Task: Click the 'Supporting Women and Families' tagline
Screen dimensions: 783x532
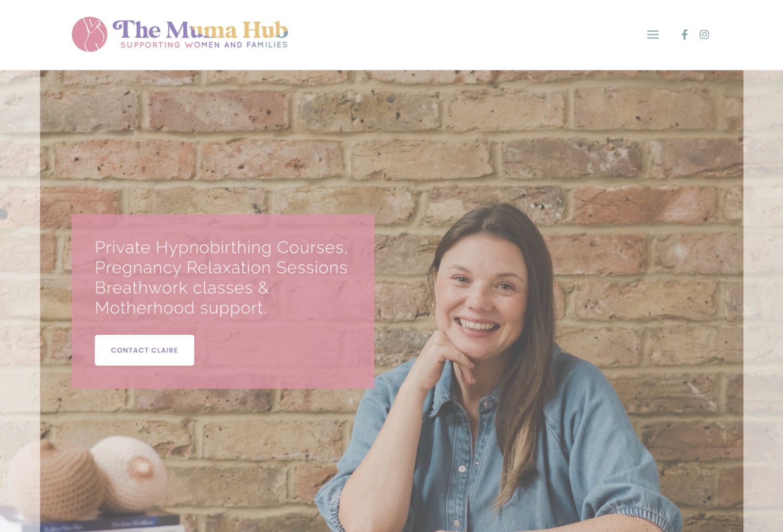Action: point(204,45)
